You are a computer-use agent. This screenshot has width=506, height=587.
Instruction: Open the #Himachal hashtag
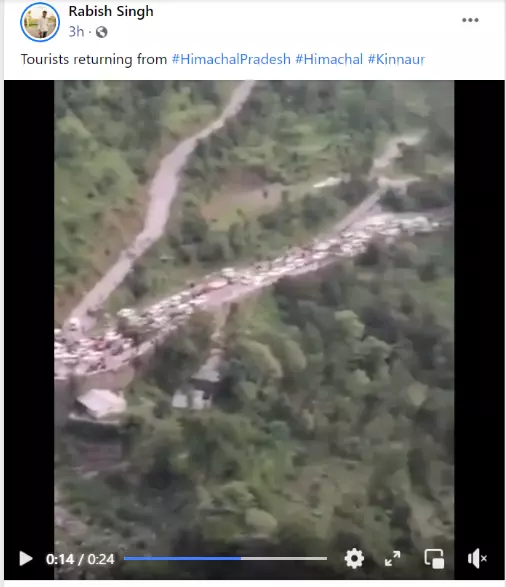coord(329,59)
